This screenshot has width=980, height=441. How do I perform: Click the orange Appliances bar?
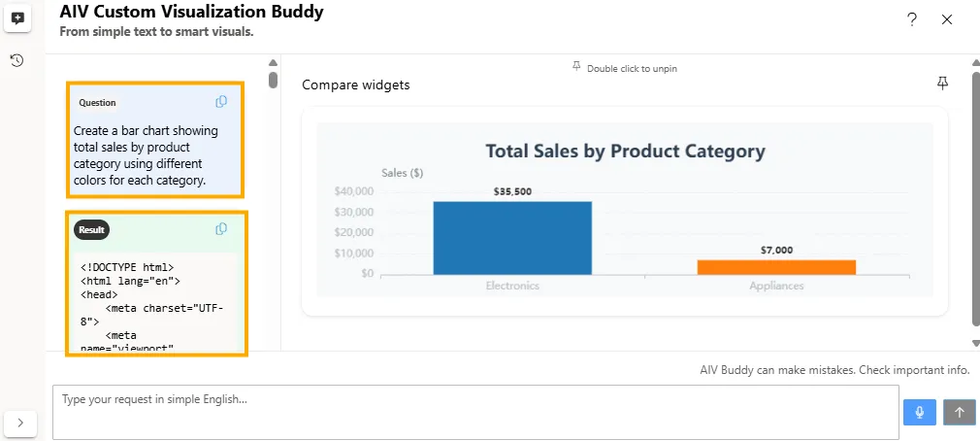776,267
